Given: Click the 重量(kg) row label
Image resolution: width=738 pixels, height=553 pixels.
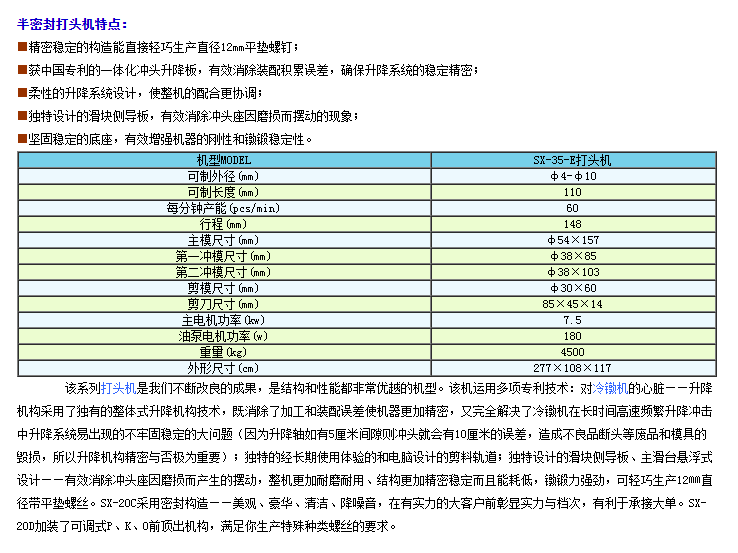Looking at the screenshot, I should pos(224,353).
